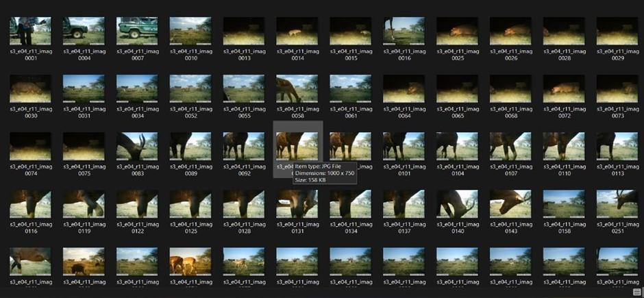Viewport: 644px width, 298px height.
Task: Click the thumbnail numbered 0073
Action: (618, 88)
